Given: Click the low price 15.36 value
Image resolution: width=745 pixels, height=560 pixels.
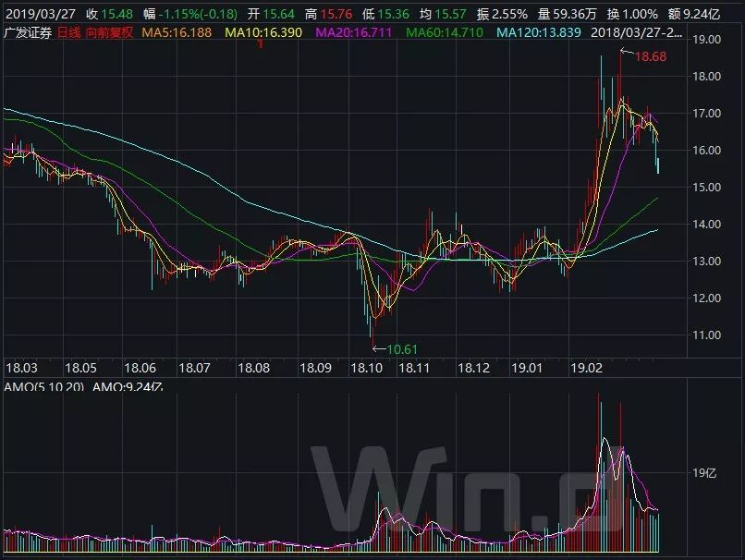Looking at the screenshot, I should [x=394, y=14].
